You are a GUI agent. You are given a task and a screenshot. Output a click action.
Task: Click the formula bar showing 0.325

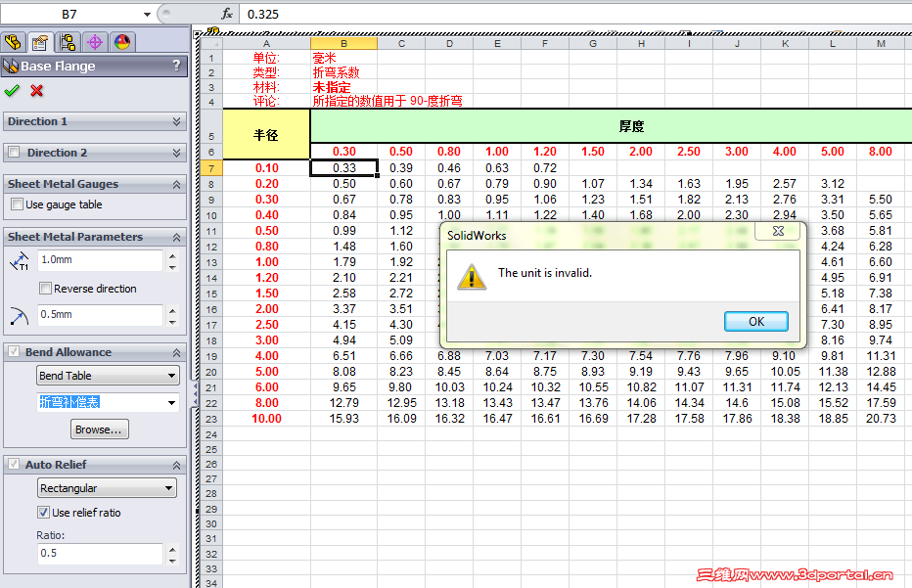pyautogui.click(x=575, y=14)
